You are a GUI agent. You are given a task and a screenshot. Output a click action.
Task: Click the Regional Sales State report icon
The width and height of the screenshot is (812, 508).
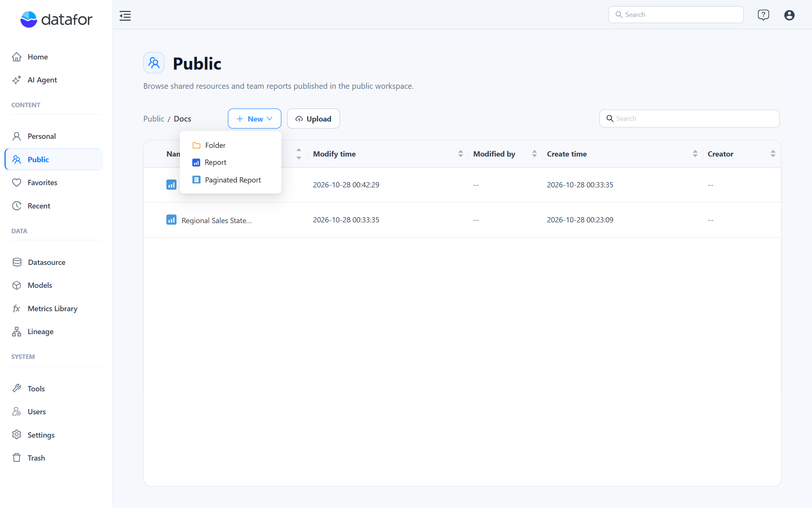(x=171, y=220)
